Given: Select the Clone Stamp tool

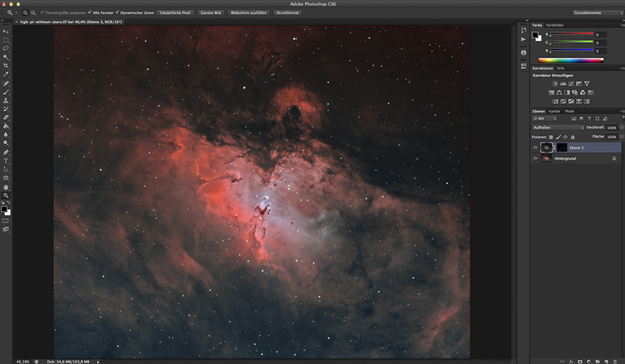Looking at the screenshot, I should coord(6,101).
